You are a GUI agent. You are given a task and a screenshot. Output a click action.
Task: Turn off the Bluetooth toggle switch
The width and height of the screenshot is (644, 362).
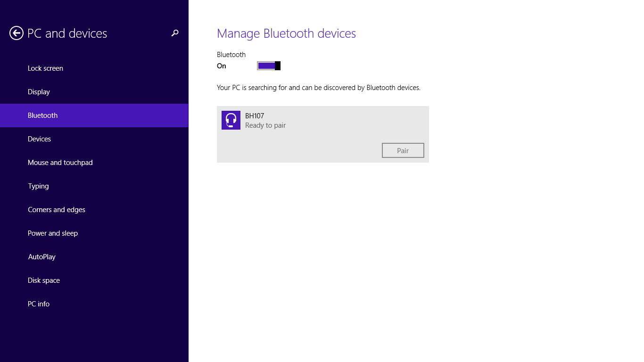[269, 66]
